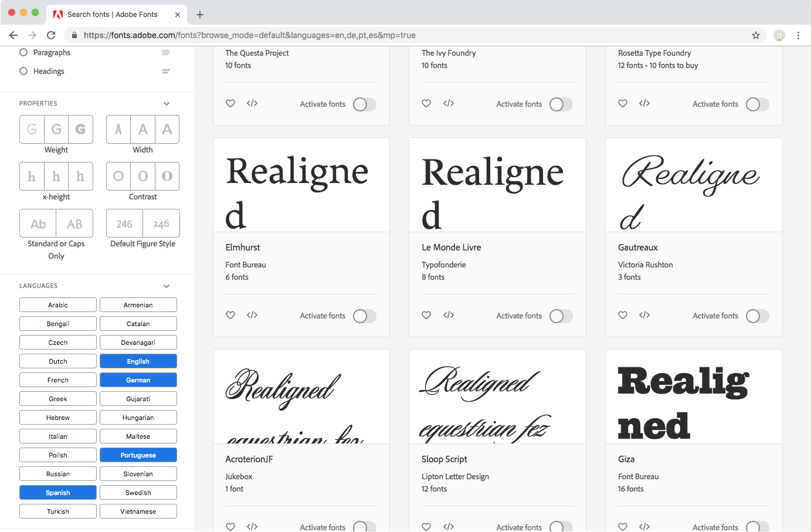Filter by Hebrew language
The width and height of the screenshot is (811, 532).
coord(58,418)
